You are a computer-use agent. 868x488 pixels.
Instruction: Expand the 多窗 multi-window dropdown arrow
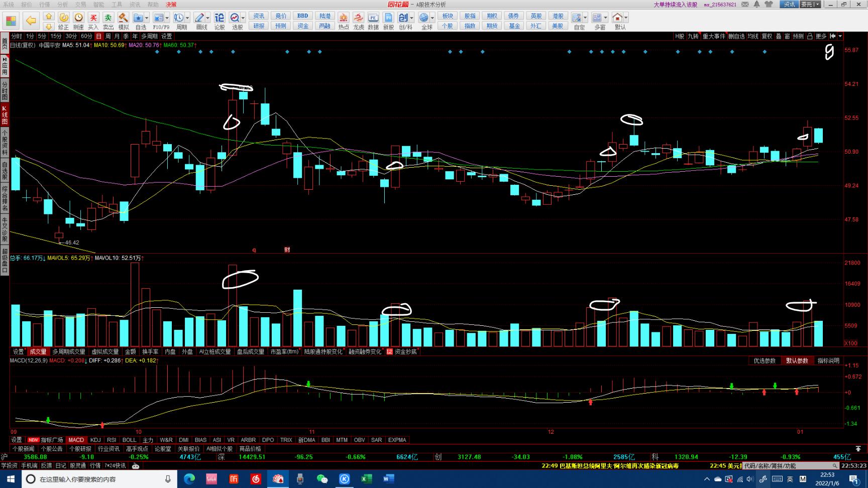(x=605, y=18)
